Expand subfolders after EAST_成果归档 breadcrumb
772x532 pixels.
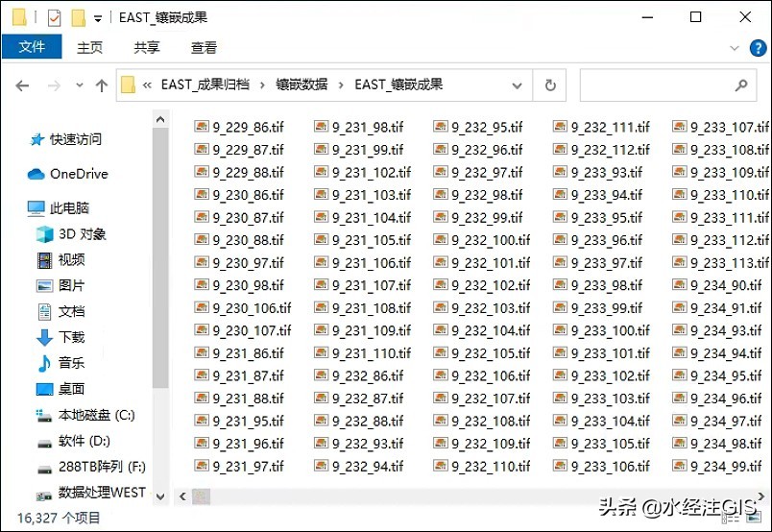point(262,85)
